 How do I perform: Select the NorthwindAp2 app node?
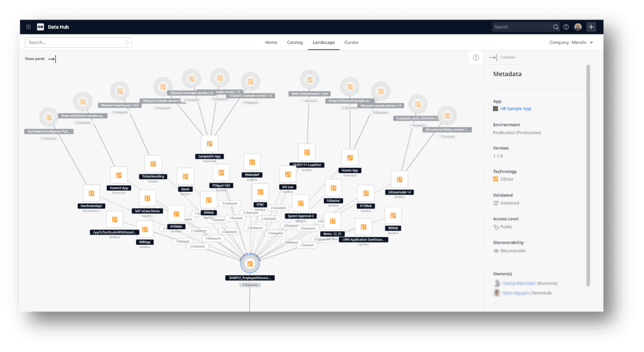(x=91, y=193)
